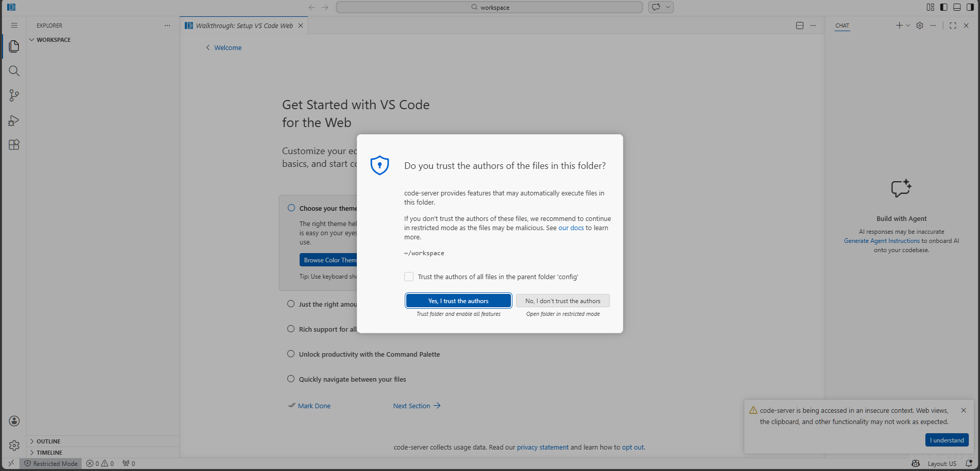
Task: Click the editor layout icon beside the tab bar
Action: coord(800,26)
